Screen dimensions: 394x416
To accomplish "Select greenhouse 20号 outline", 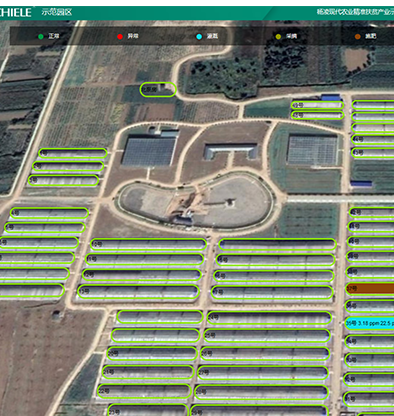I will 152,353.
